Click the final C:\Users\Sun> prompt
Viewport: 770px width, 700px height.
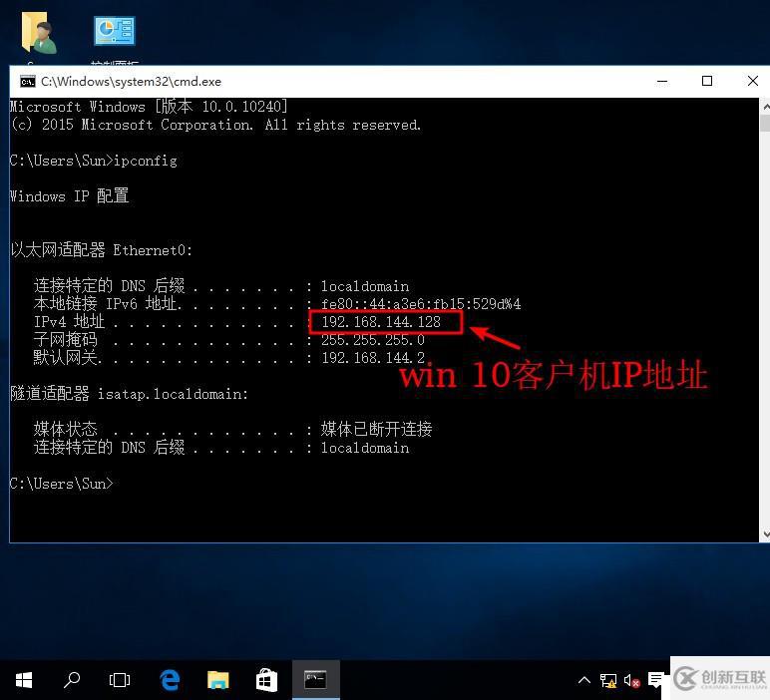[x=62, y=484]
